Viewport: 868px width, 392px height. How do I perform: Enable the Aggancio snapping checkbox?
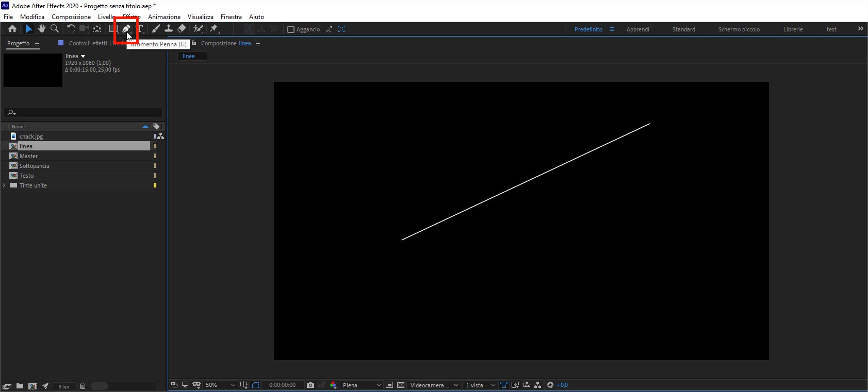click(x=291, y=29)
